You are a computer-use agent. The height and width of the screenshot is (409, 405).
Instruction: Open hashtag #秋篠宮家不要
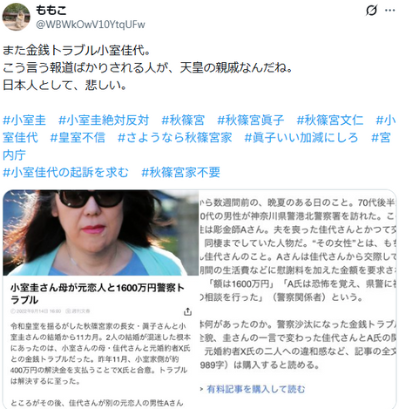181,172
